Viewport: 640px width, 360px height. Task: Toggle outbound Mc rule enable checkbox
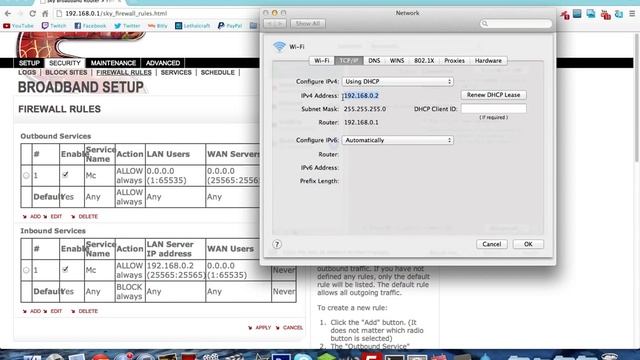coord(65,175)
